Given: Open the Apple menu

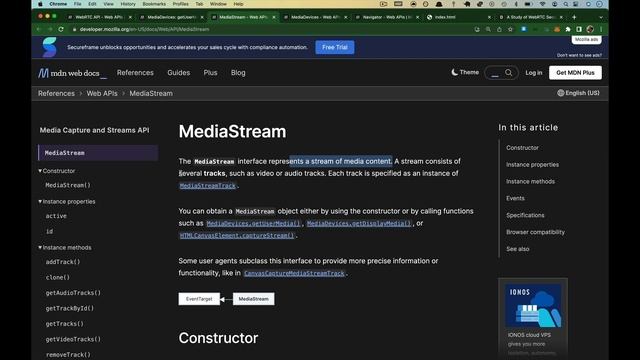Looking at the screenshot, I should (x=40, y=4).
